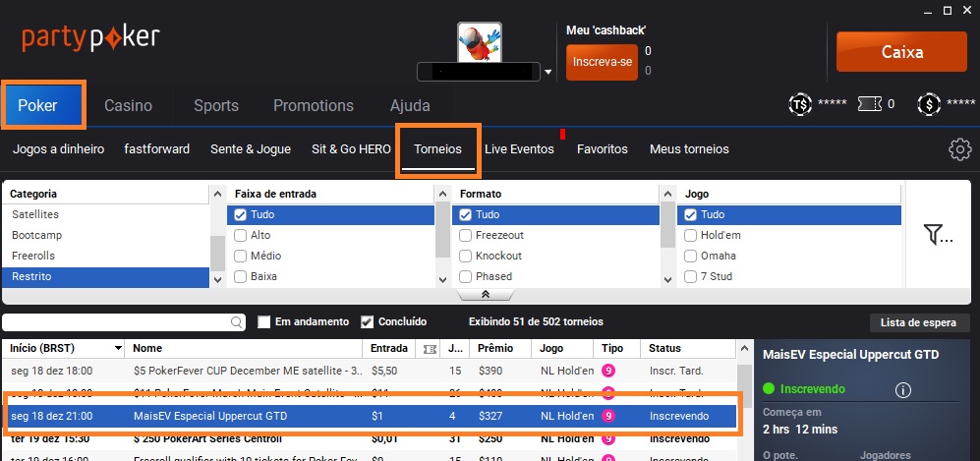The image size is (980, 461).
Task: Click the tournament info (i) icon
Action: (x=902, y=390)
